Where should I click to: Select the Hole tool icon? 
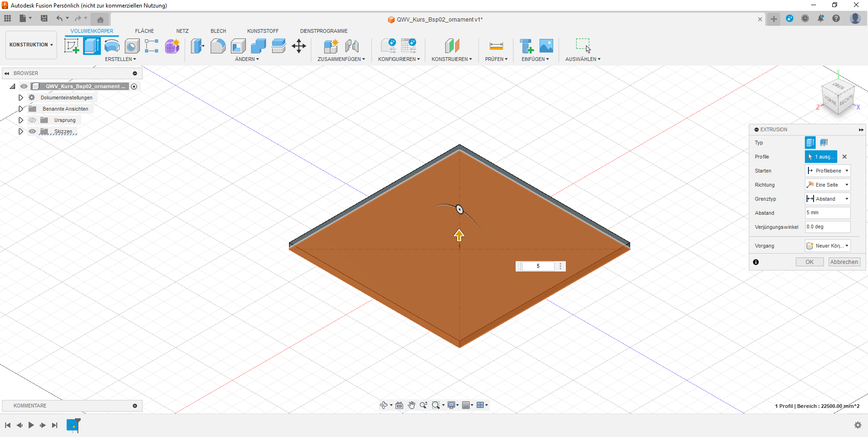coord(132,46)
